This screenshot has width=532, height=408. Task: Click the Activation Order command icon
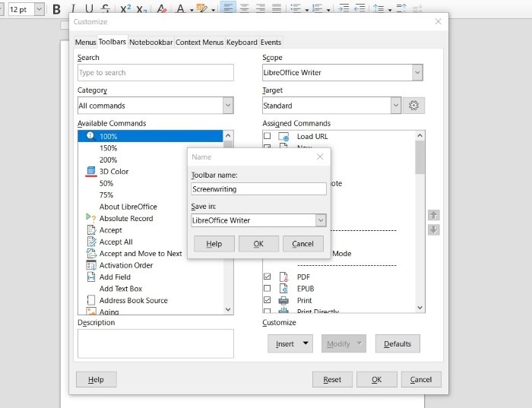click(x=91, y=265)
